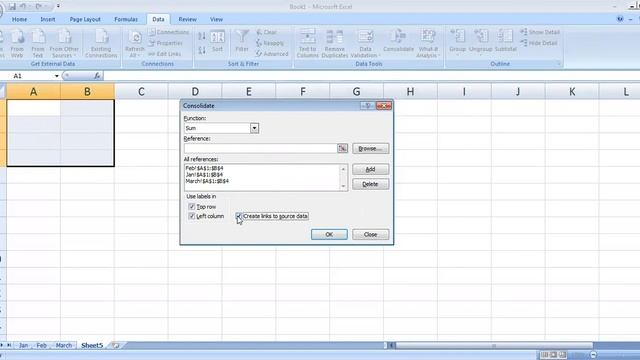Switch to the View ribbon tab
Viewport: 640px width, 360px height.
[216, 19]
